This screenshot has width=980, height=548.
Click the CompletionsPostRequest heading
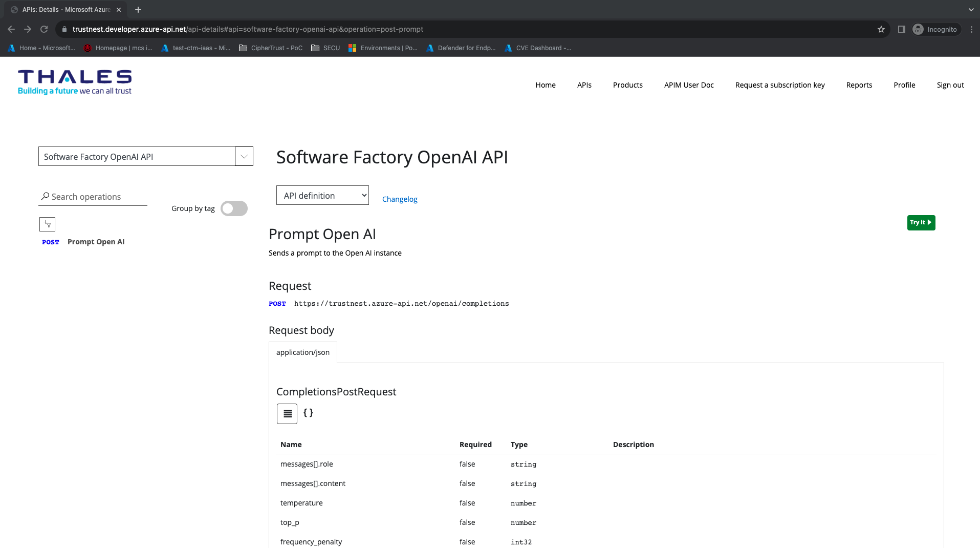coord(336,392)
